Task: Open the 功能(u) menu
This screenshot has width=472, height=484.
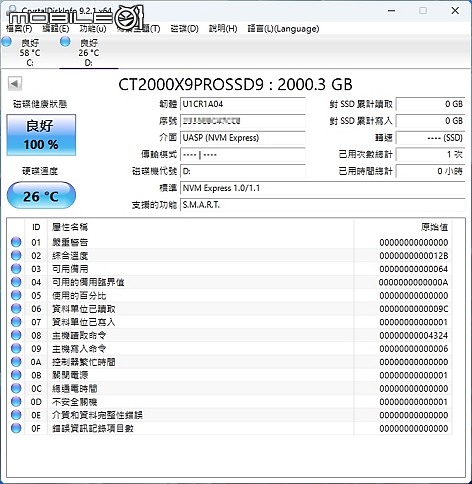Action: [93, 29]
